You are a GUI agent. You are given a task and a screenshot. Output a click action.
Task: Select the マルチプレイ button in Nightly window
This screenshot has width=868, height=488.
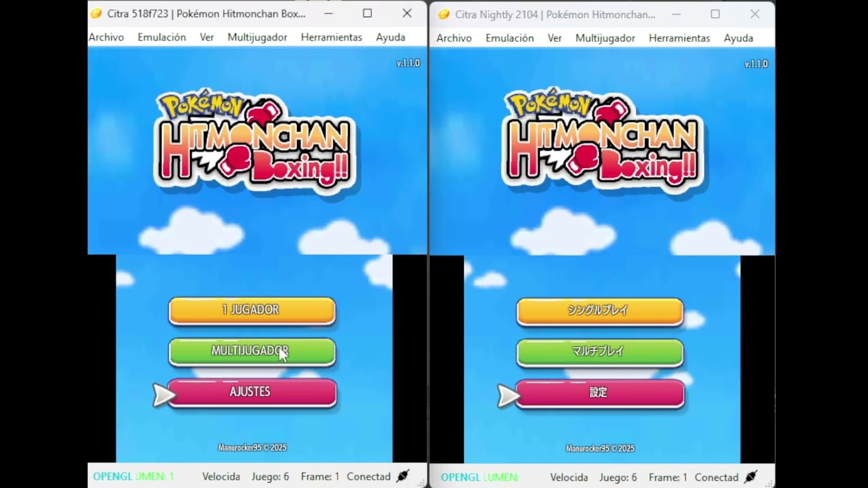[x=599, y=352]
